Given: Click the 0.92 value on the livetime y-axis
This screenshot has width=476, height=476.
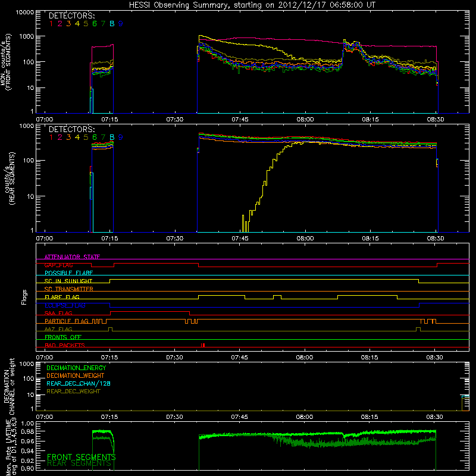Looking at the screenshot, I should [27, 460].
